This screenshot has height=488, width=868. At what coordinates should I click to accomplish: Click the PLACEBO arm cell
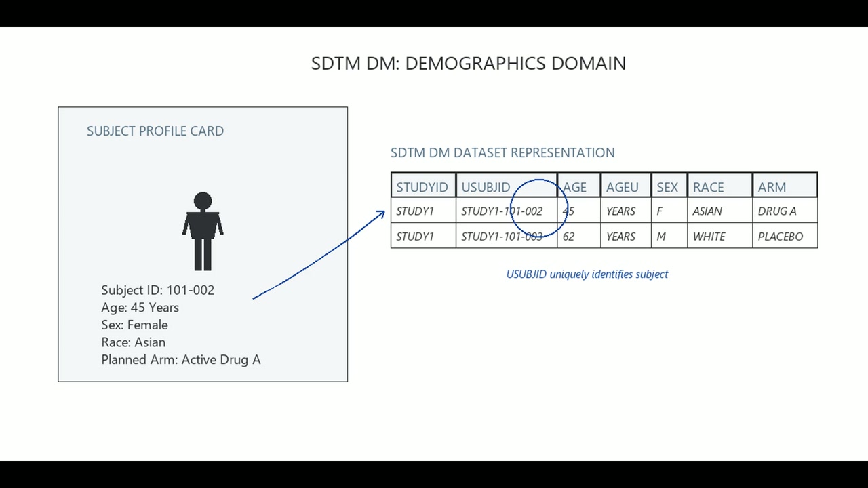point(785,236)
